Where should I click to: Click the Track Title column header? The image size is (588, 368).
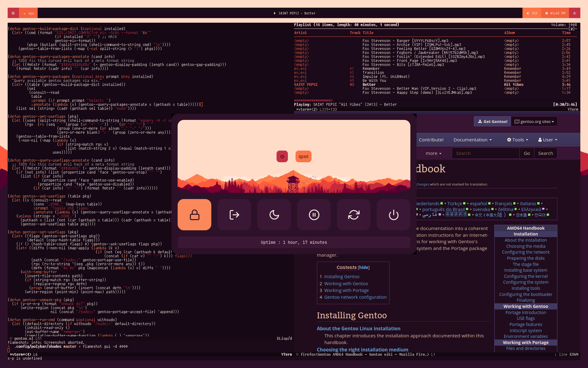pos(362,33)
